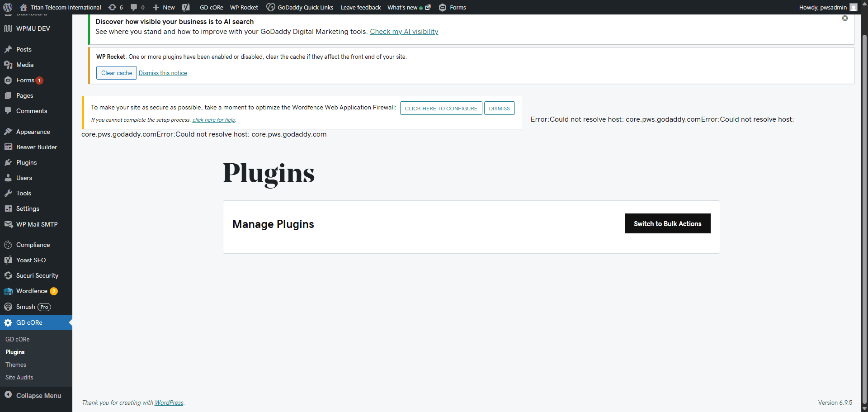
Task: Open the Themes submenu item
Action: coord(16,365)
